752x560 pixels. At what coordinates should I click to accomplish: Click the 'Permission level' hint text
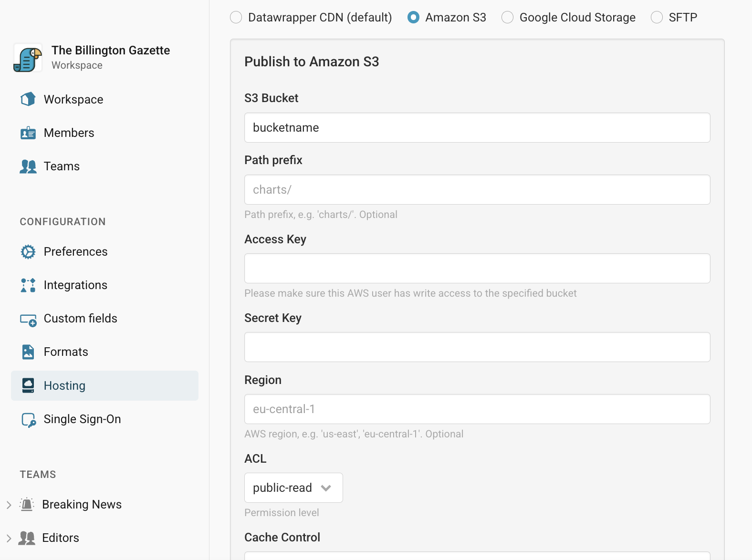click(282, 512)
